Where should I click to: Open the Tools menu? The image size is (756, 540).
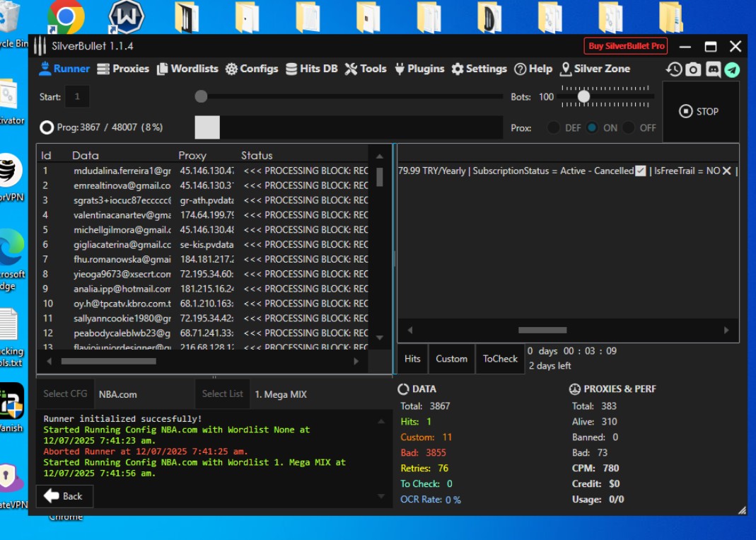point(366,69)
